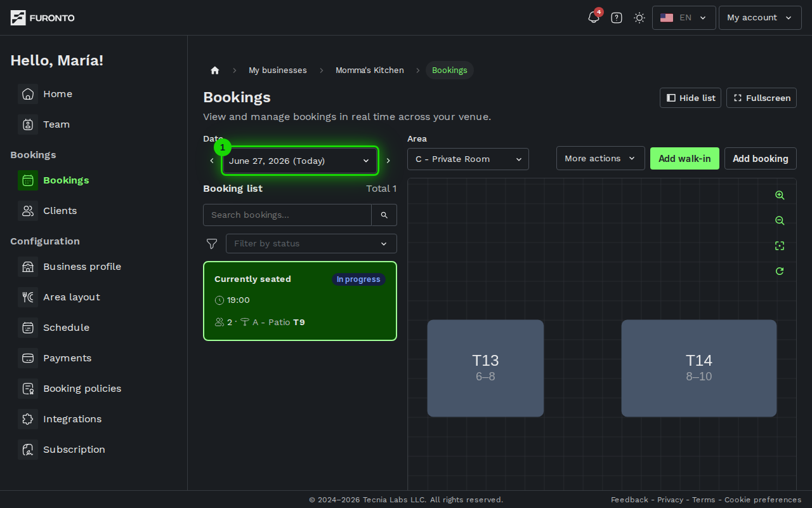
Task: Open the EN language dropdown
Action: (684, 18)
